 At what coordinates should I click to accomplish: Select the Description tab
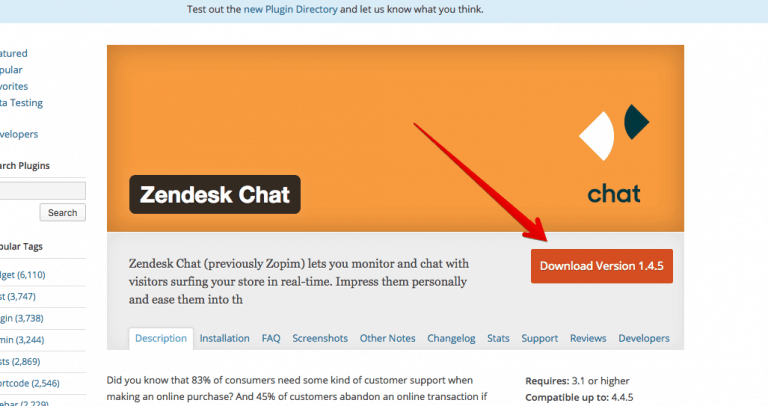click(x=161, y=338)
